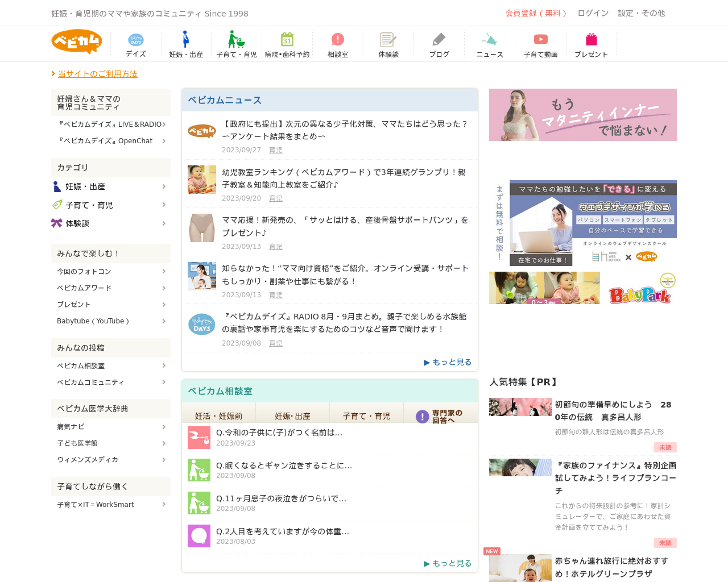Click green icon beside 11ヶ月息子の夜泣き question
Screen dimensions: 728x582
click(x=199, y=503)
